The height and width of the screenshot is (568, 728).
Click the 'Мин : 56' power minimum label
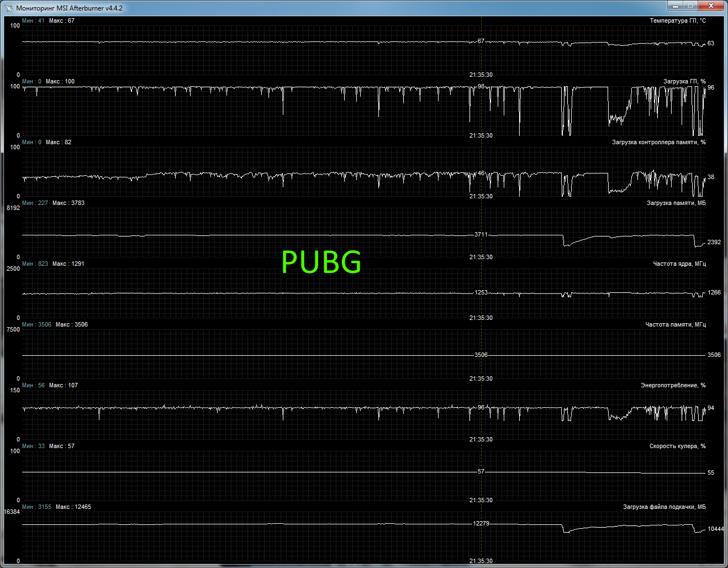click(x=33, y=386)
